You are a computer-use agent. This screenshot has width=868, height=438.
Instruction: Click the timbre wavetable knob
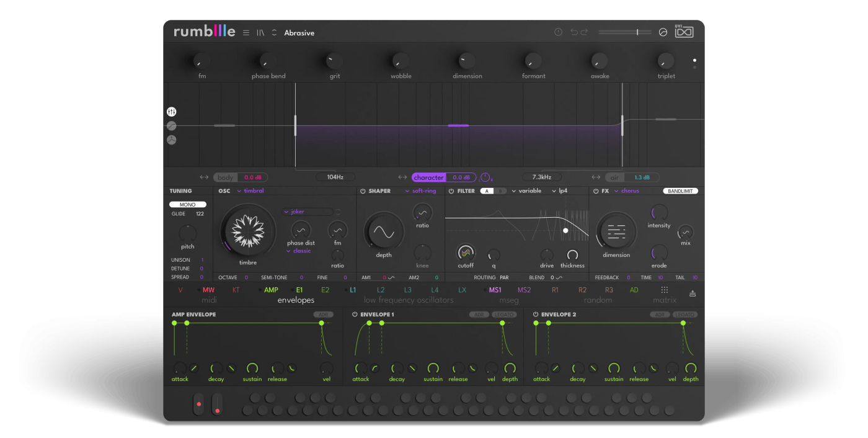tap(248, 231)
